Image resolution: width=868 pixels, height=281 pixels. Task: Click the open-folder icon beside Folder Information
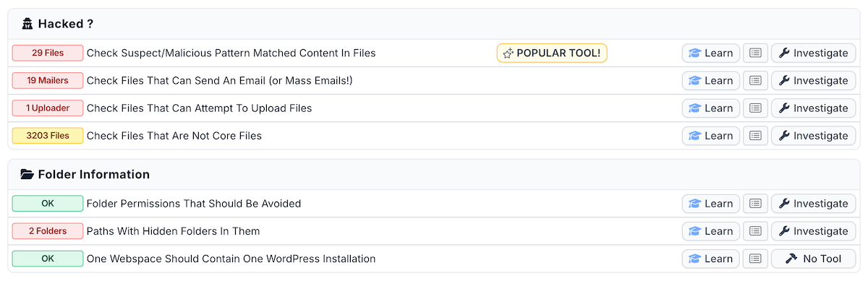(x=27, y=174)
